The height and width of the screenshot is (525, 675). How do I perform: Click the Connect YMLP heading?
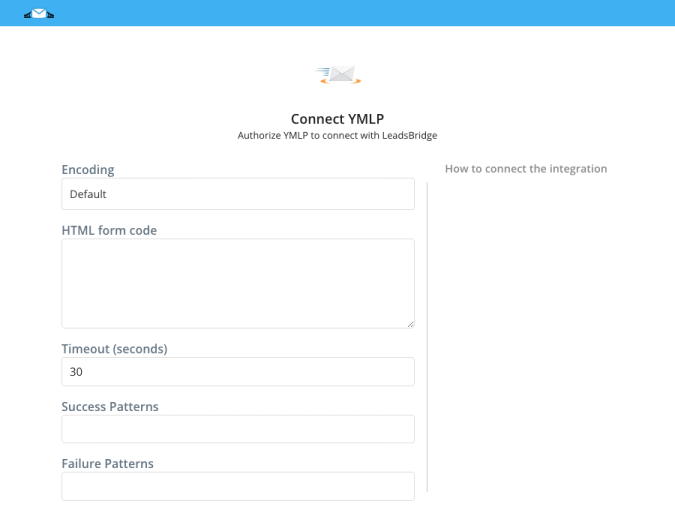pos(338,119)
